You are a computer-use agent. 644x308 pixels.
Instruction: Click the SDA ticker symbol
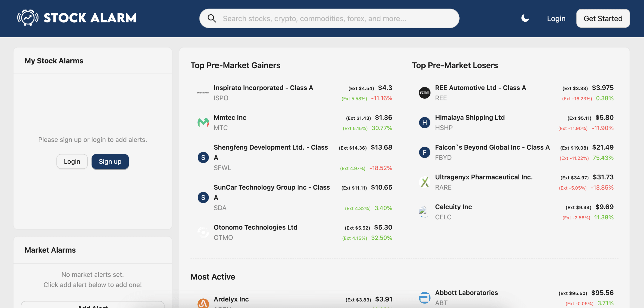coord(220,208)
